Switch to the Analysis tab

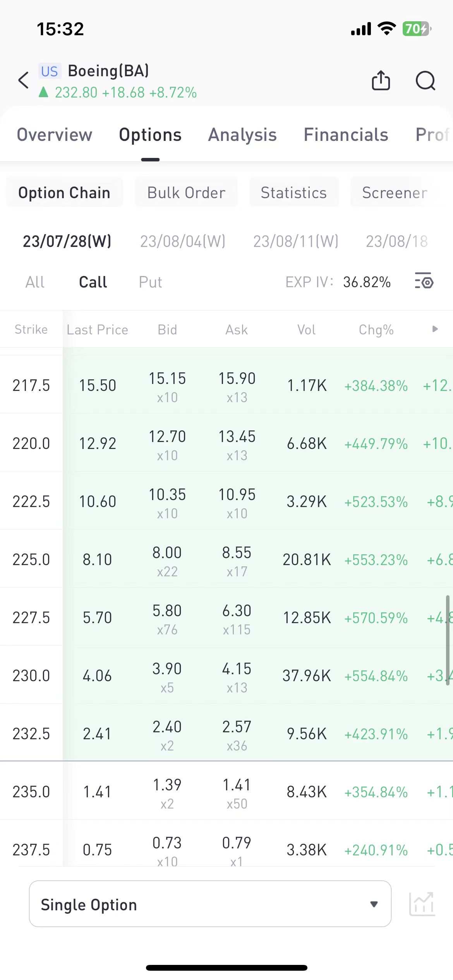coord(242,135)
